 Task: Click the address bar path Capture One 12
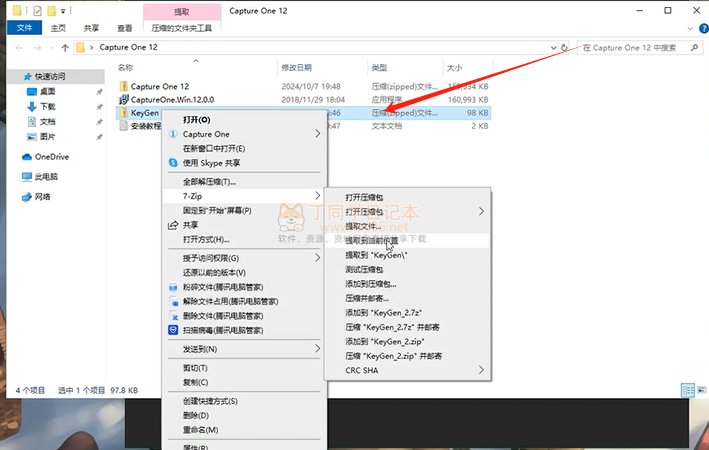pyautogui.click(x=128, y=47)
